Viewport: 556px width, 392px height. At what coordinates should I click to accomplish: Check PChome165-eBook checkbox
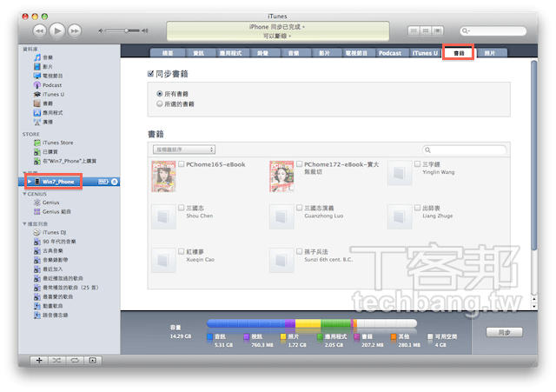[182, 164]
